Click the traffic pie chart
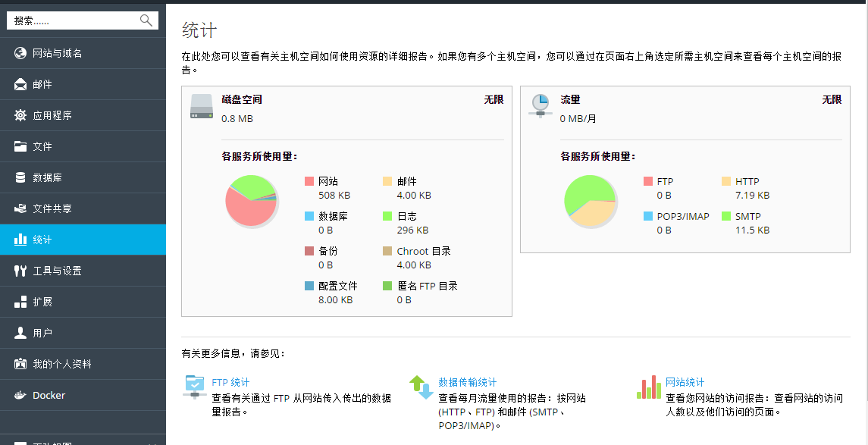 [x=590, y=200]
